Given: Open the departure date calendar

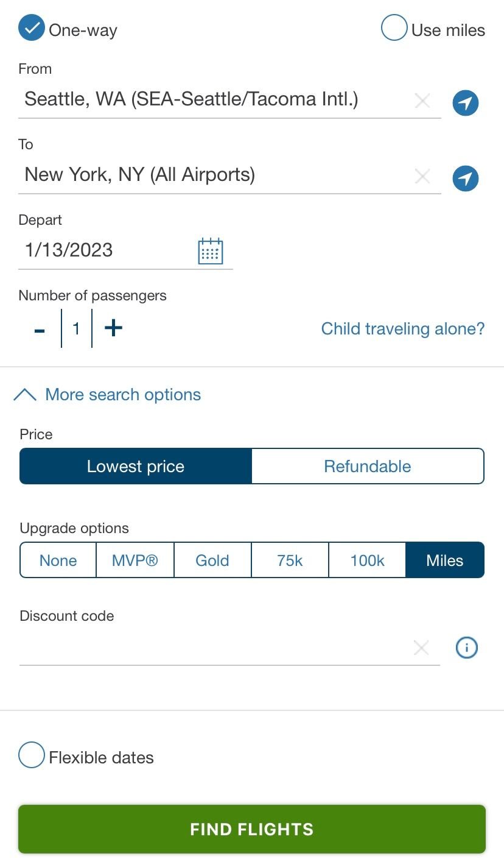Looking at the screenshot, I should [211, 251].
